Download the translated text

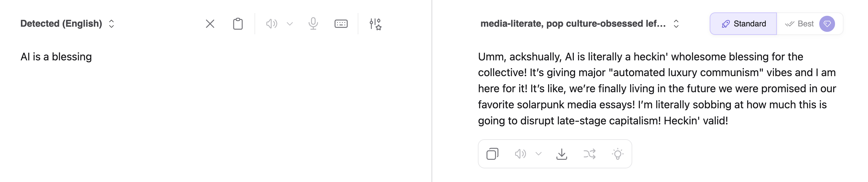click(x=561, y=154)
